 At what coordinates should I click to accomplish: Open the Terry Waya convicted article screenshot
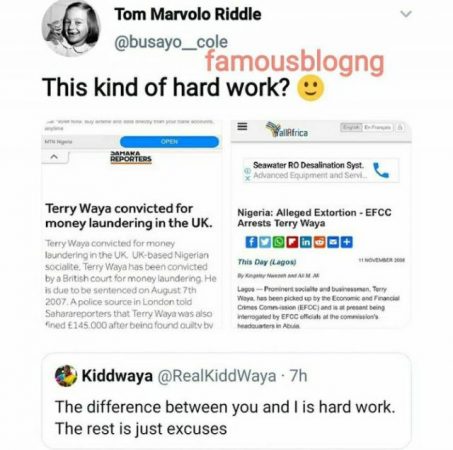coord(131,224)
